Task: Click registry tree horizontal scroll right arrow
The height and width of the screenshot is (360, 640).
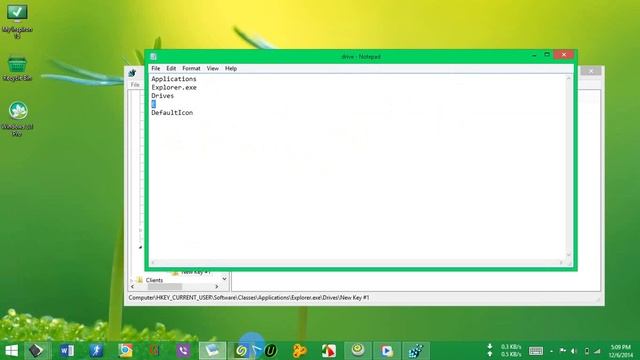Action: click(217, 287)
